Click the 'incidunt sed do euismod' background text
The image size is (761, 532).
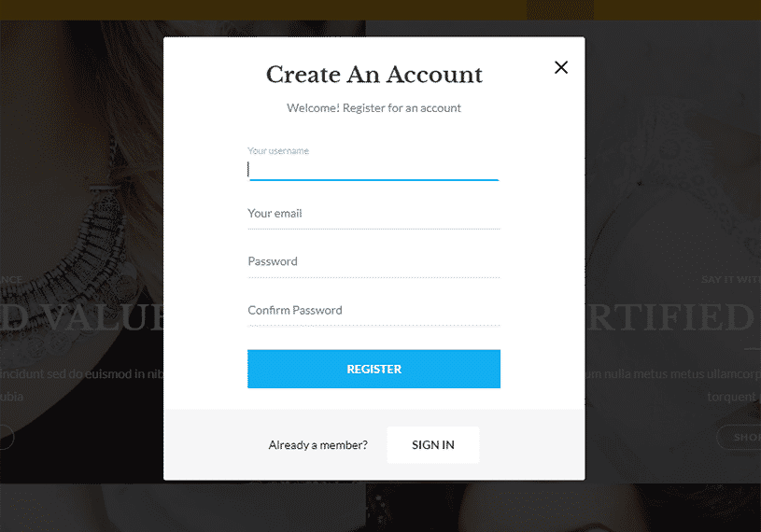(x=81, y=374)
